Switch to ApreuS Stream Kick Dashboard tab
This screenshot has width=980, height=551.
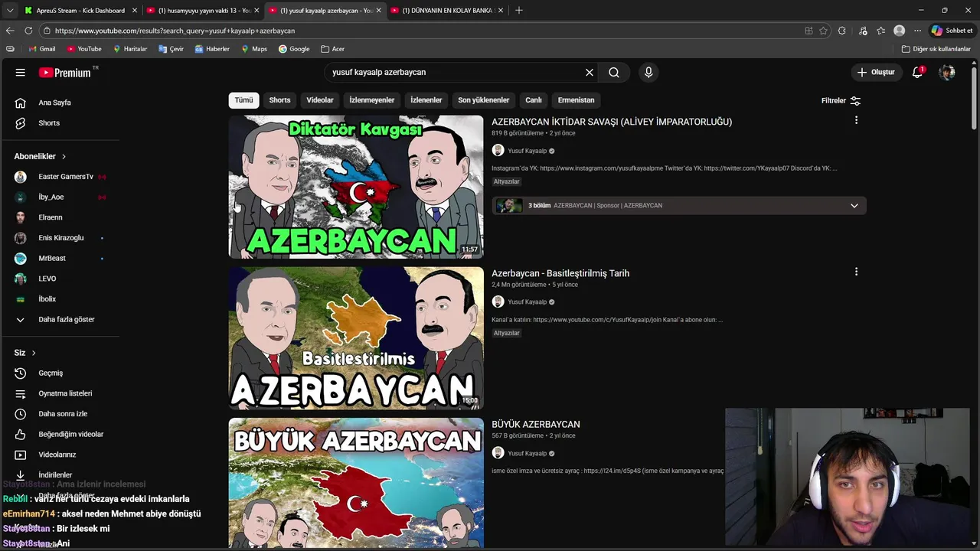(x=80, y=11)
